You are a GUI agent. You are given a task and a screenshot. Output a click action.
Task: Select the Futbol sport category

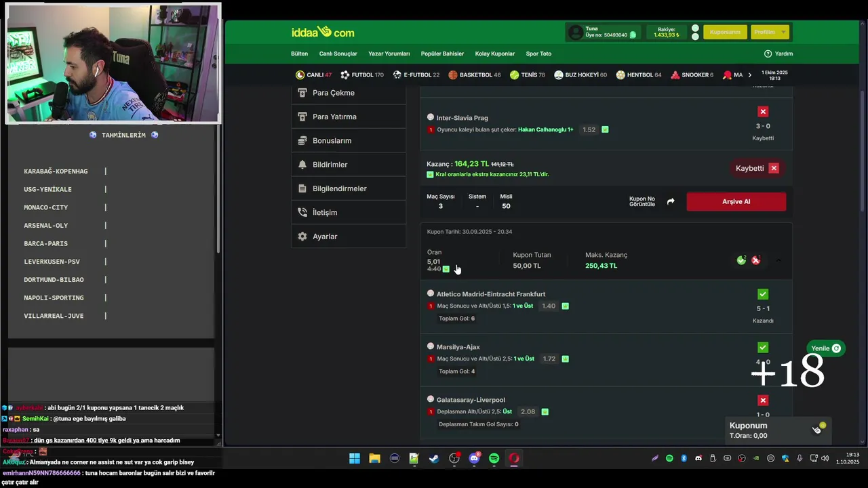[362, 75]
